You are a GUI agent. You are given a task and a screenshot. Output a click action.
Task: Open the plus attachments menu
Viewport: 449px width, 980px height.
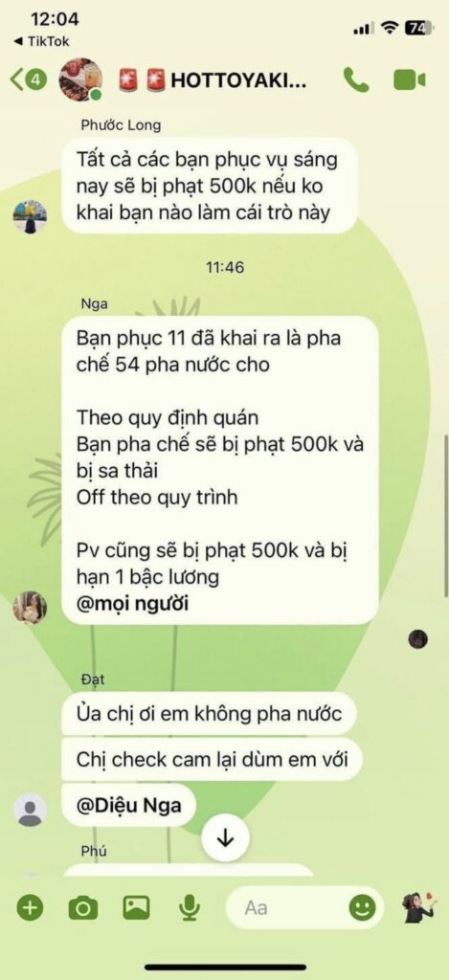(x=30, y=907)
